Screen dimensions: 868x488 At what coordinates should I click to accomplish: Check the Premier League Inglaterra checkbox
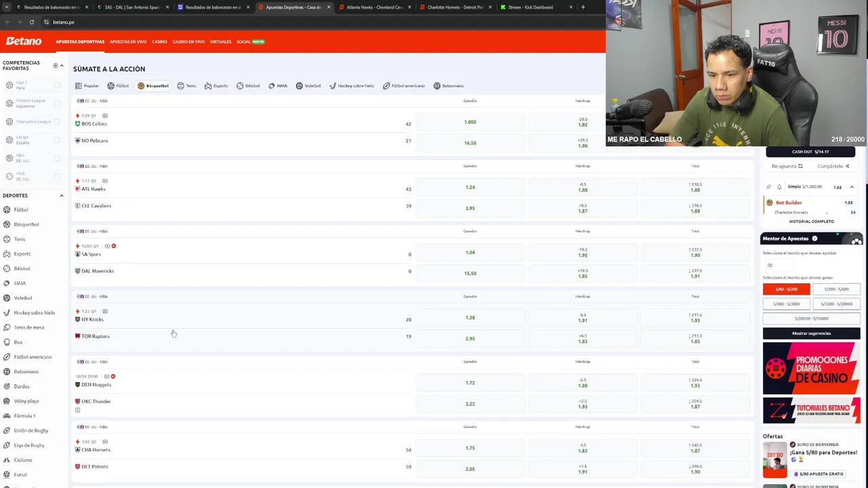coord(57,104)
